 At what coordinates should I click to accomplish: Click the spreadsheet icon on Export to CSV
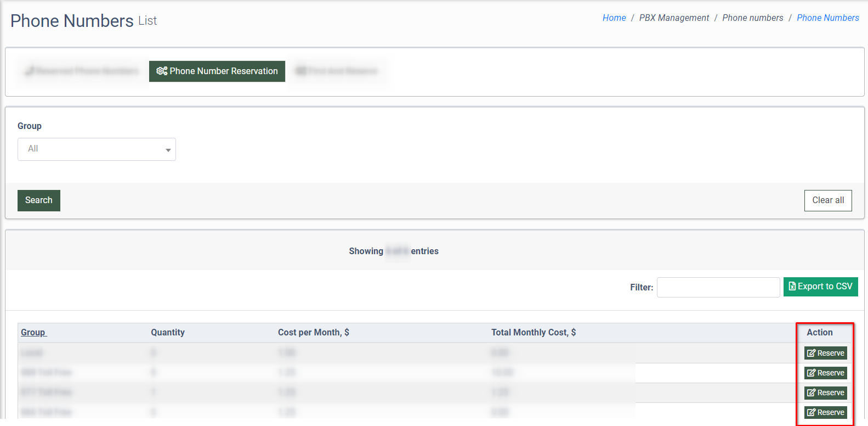792,287
